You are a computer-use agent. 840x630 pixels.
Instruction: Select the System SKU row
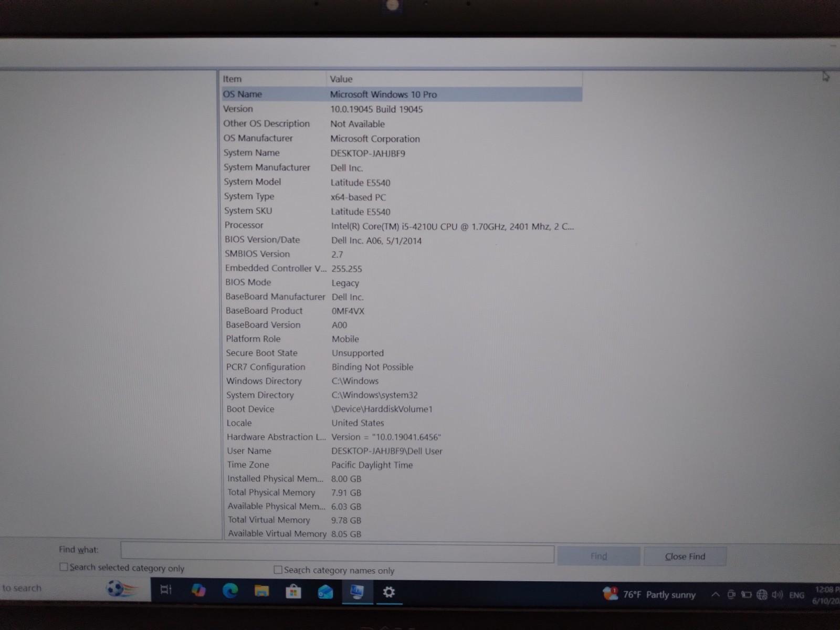coord(402,211)
